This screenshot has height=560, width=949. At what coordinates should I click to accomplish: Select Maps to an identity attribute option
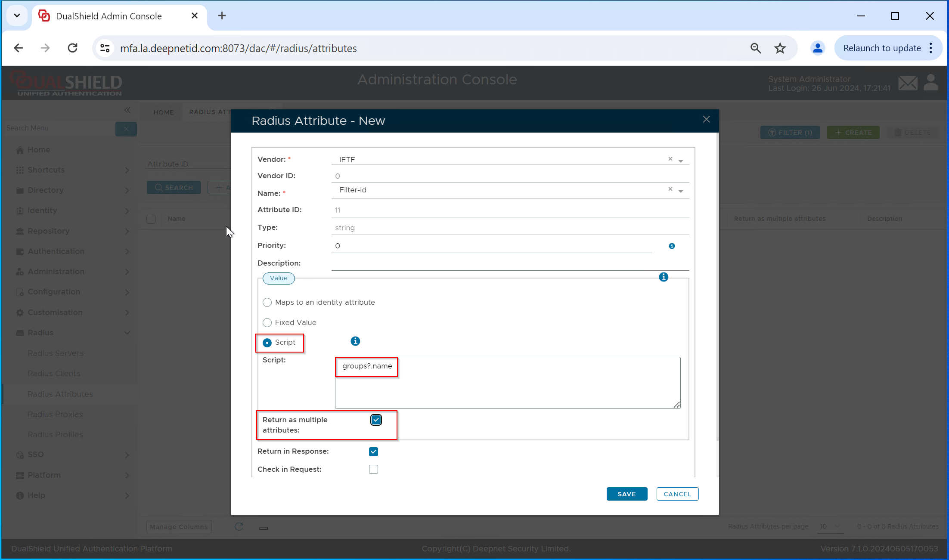click(267, 303)
